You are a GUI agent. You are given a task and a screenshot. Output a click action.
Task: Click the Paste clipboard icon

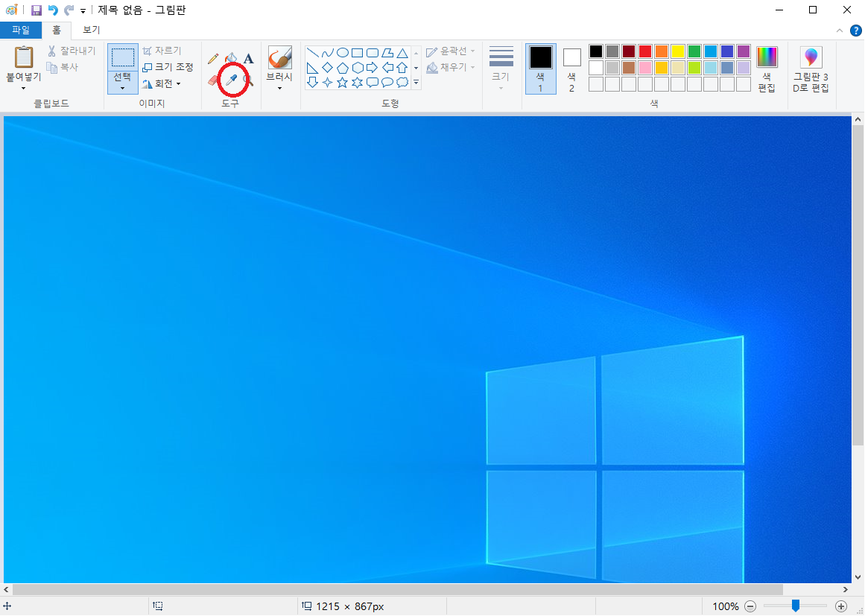click(24, 57)
